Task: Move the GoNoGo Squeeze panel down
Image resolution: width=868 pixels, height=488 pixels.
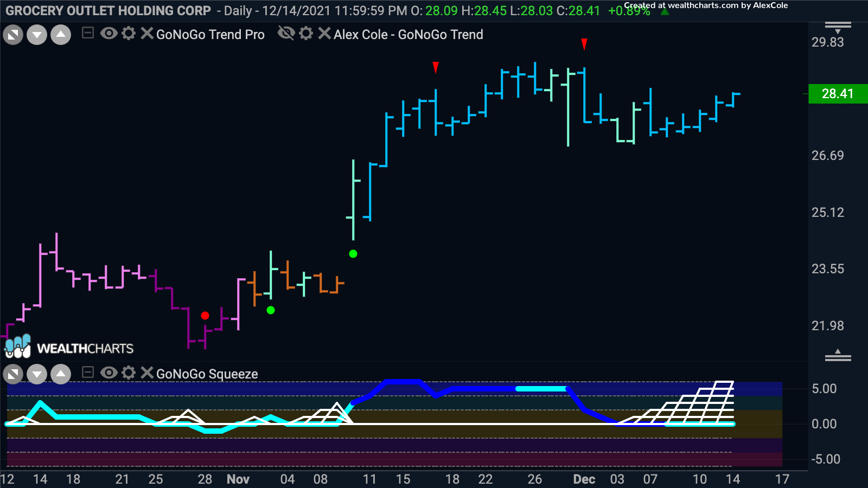Action: pos(37,374)
